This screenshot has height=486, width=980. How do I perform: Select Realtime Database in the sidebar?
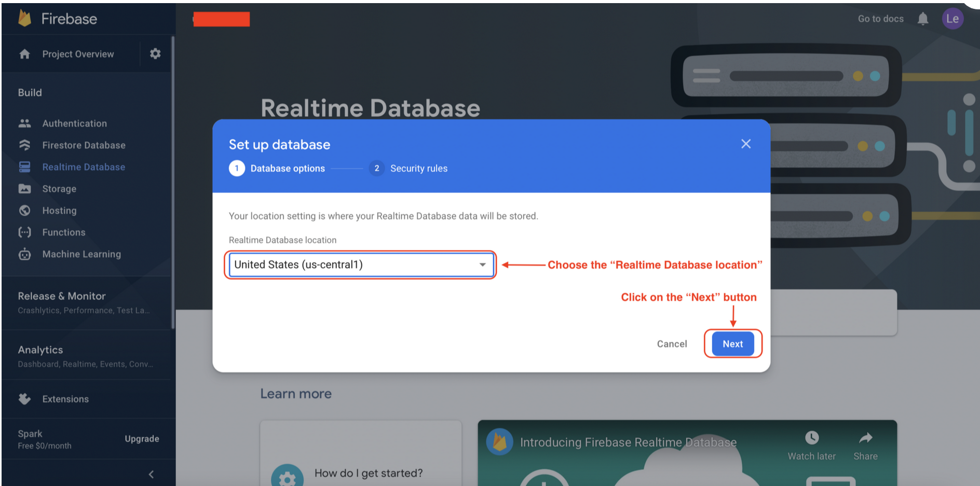point(84,167)
